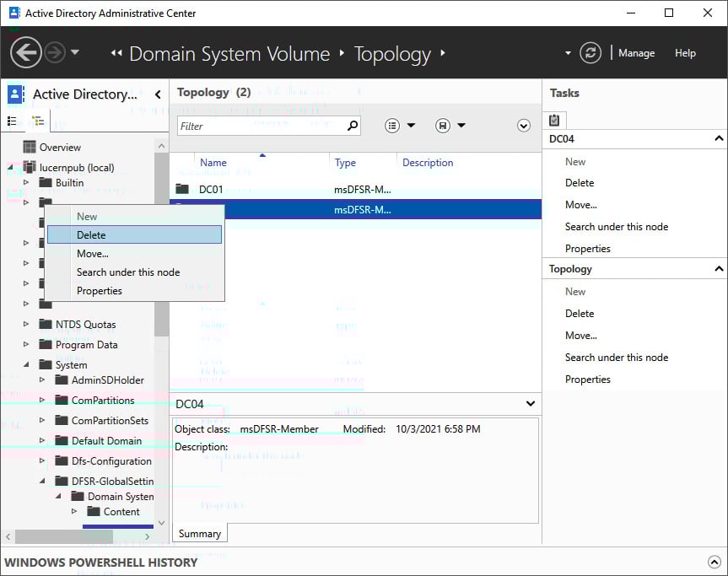This screenshot has width=728, height=576.
Task: Click the save query disk icon
Action: (x=443, y=126)
